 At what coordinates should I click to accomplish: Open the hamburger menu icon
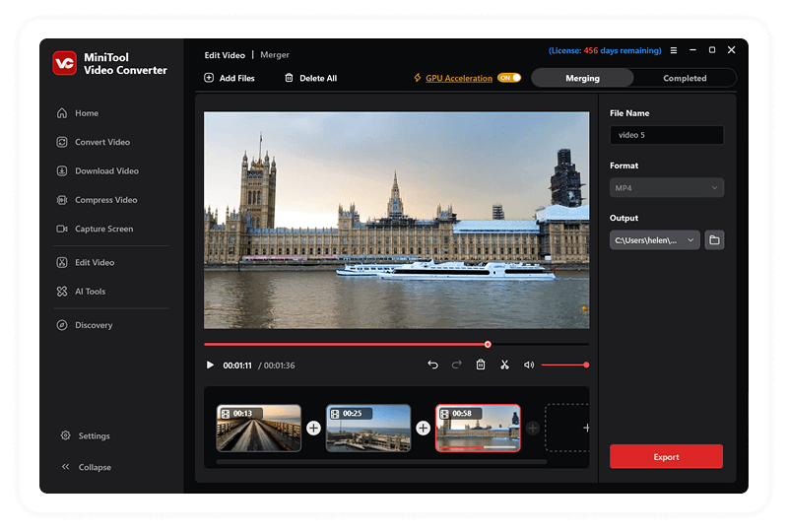pos(674,50)
